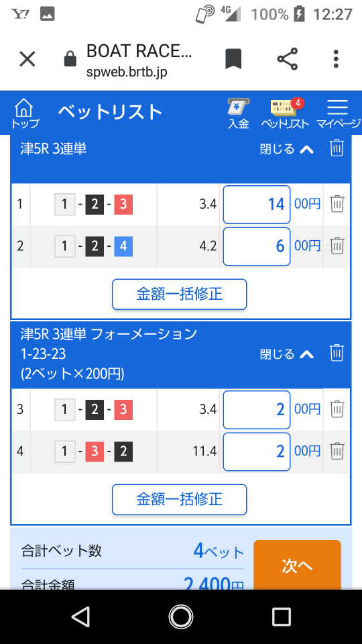Viewport: 362px width, 644px height.
Task: Delete bet row 4 (1-3-2)
Action: [337, 451]
